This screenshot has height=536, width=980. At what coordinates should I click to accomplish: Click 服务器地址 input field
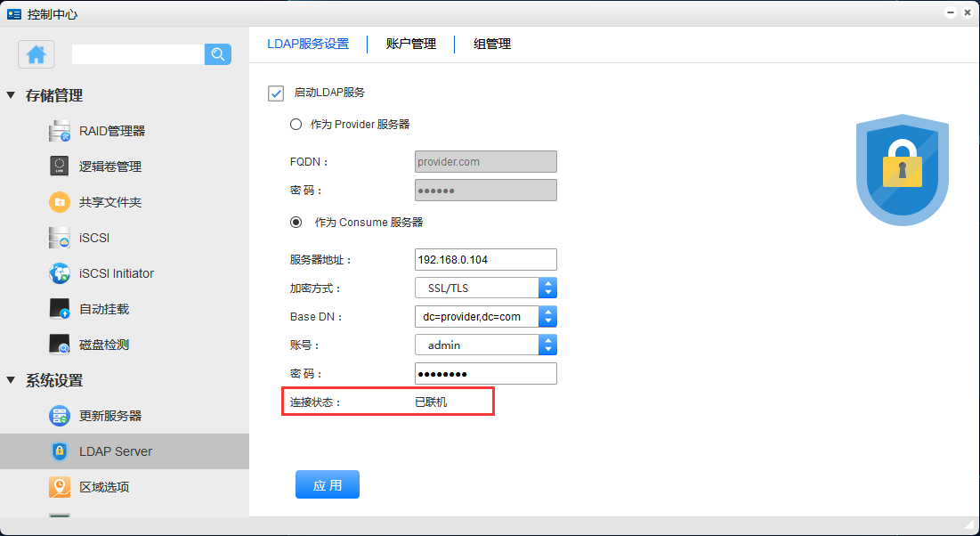[485, 259]
